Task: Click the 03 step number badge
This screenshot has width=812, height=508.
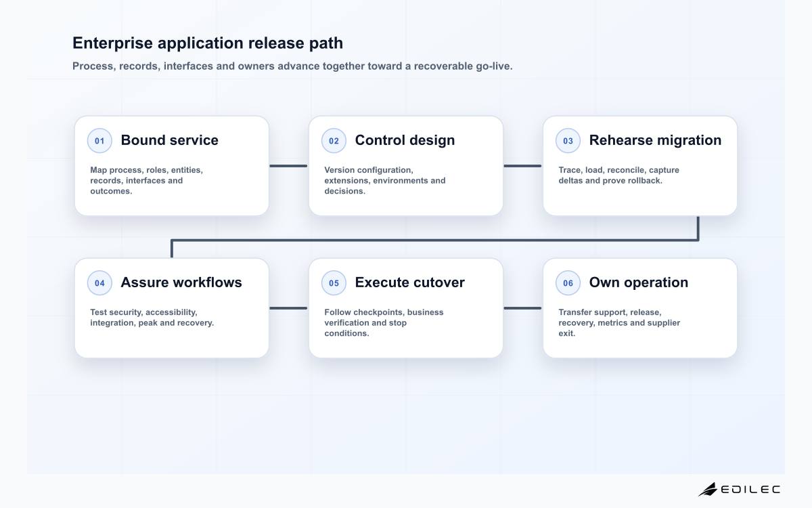Action: (568, 141)
